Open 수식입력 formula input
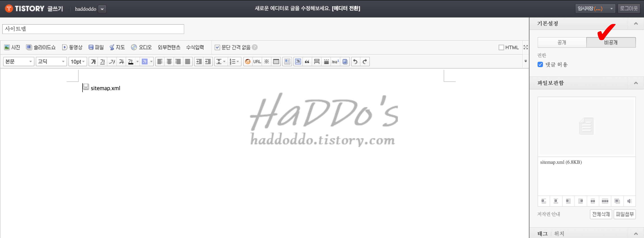Viewport: 644px width, 238px height. (x=195, y=47)
